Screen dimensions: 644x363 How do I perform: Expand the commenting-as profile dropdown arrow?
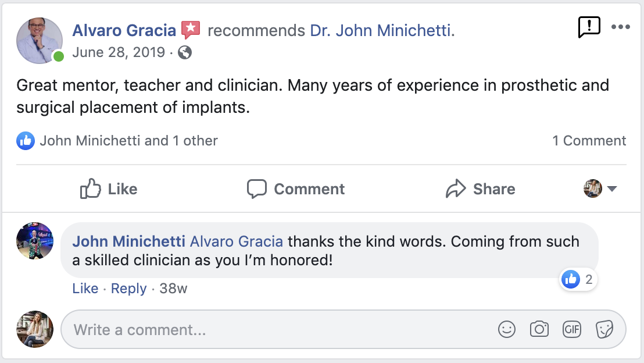[x=611, y=189]
